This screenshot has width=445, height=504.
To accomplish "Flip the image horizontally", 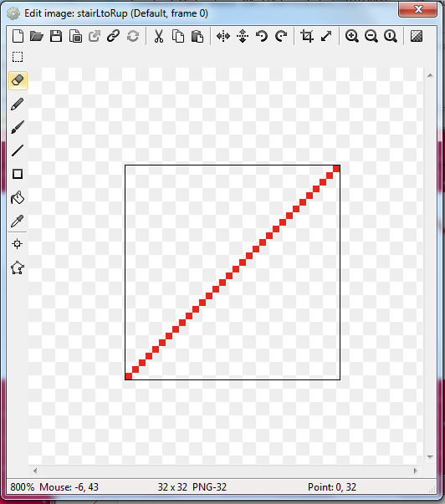I will click(223, 36).
